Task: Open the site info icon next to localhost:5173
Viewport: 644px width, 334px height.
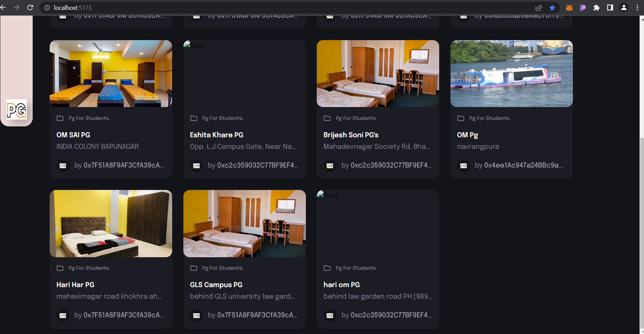Action: click(x=47, y=7)
